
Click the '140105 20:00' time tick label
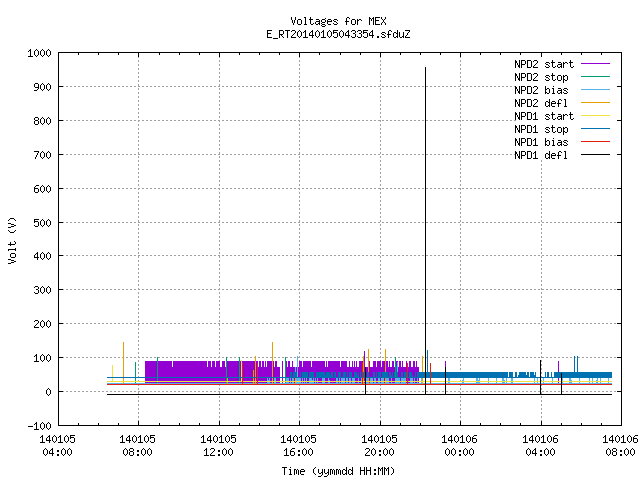[380, 446]
